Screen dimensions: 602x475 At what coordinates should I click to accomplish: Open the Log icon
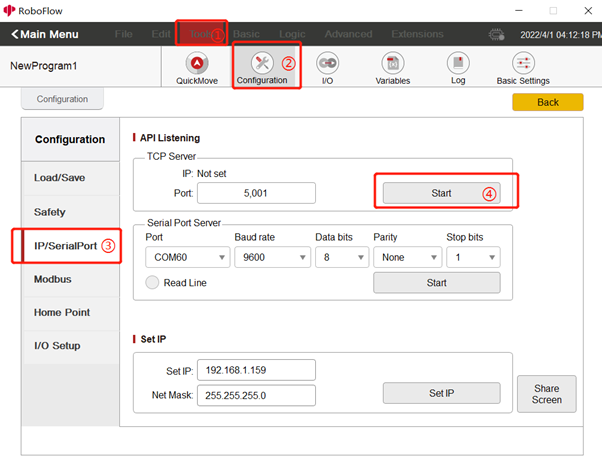click(458, 64)
